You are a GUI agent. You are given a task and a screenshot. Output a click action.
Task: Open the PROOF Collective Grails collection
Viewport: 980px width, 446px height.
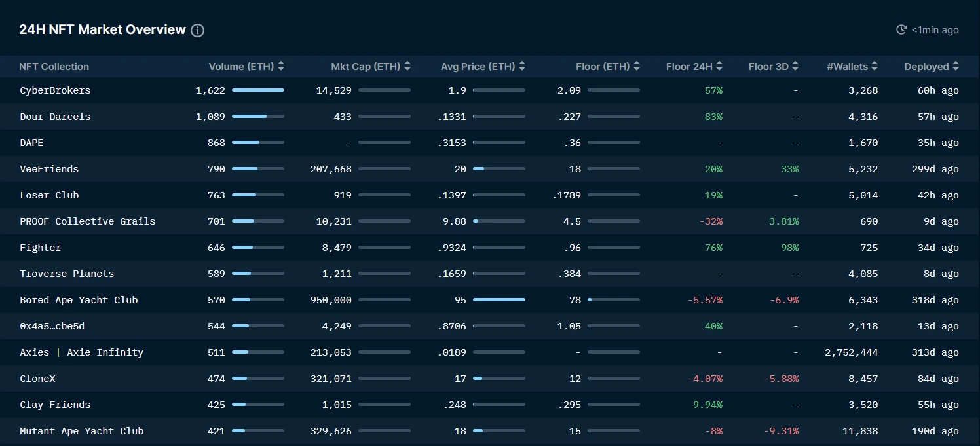87,221
